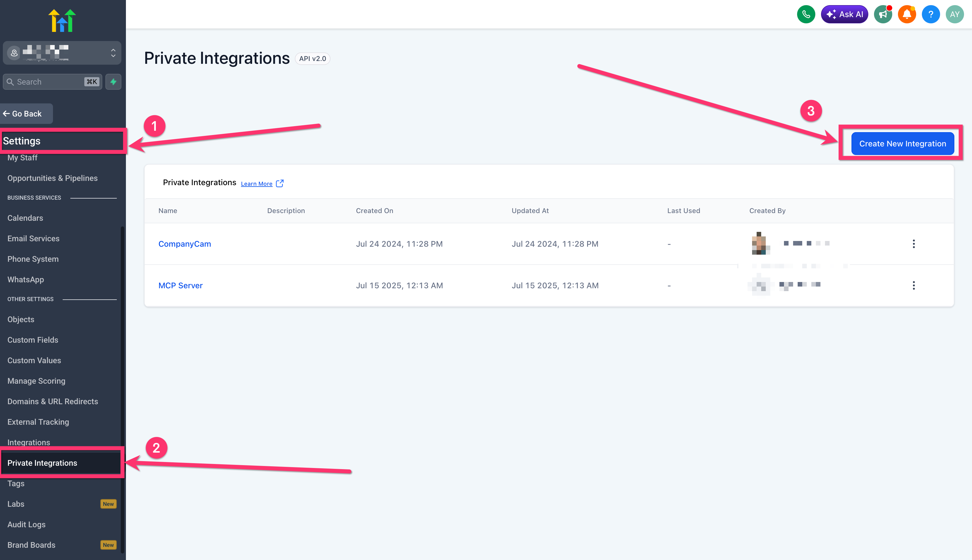Open the CompanyCam integration

click(x=185, y=244)
